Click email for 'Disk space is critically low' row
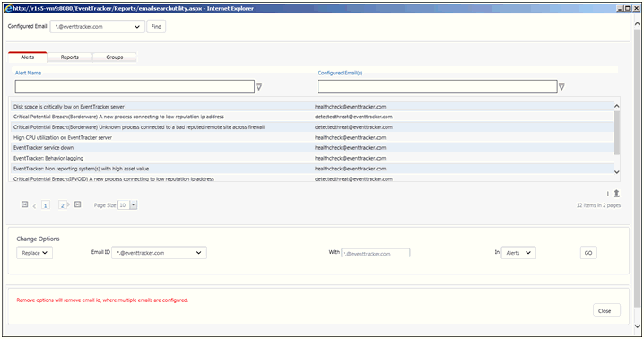The width and height of the screenshot is (644, 339). tap(351, 107)
